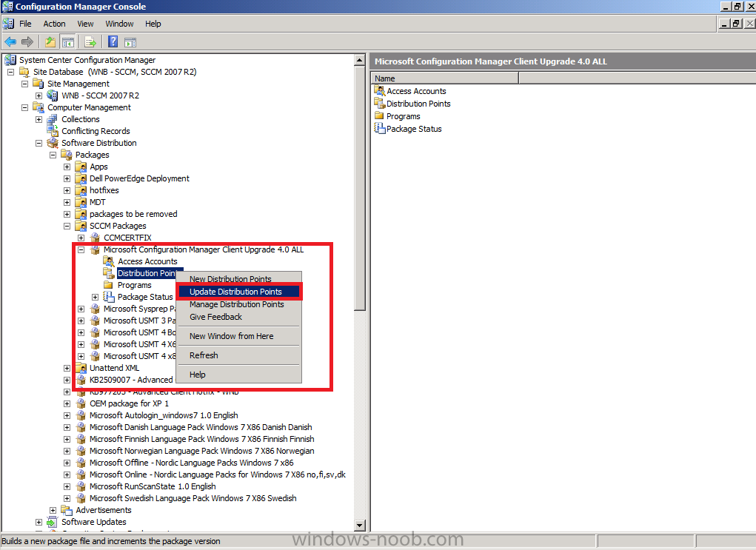Click tree scrollbar up arrow
The height and width of the screenshot is (550, 756).
(359, 60)
